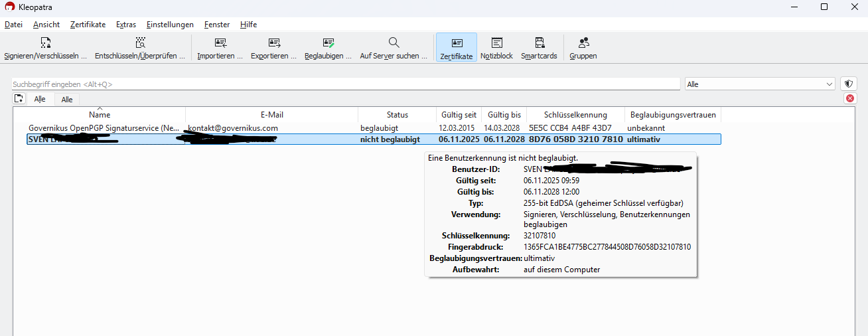Click the Suchbegriff eingeben search field
Viewport: 868px width, 336px height.
pyautogui.click(x=345, y=84)
